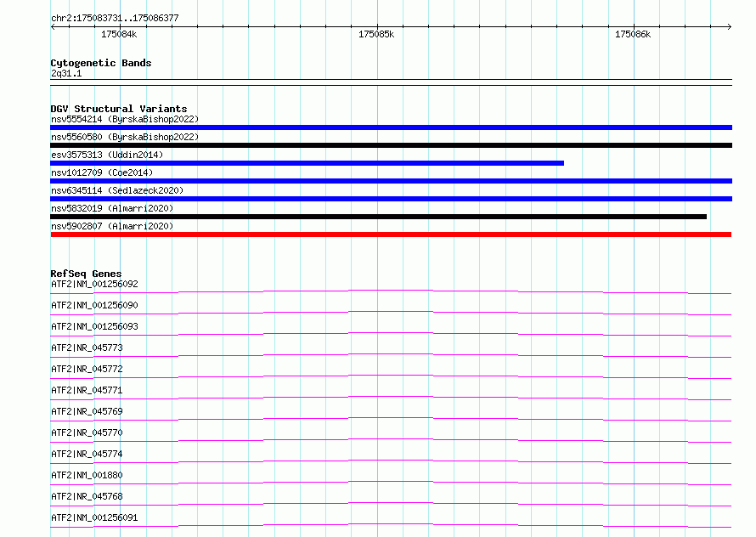The image size is (756, 537).
Task: Click the blue bar of nsv5554214
Action: click(x=391, y=127)
